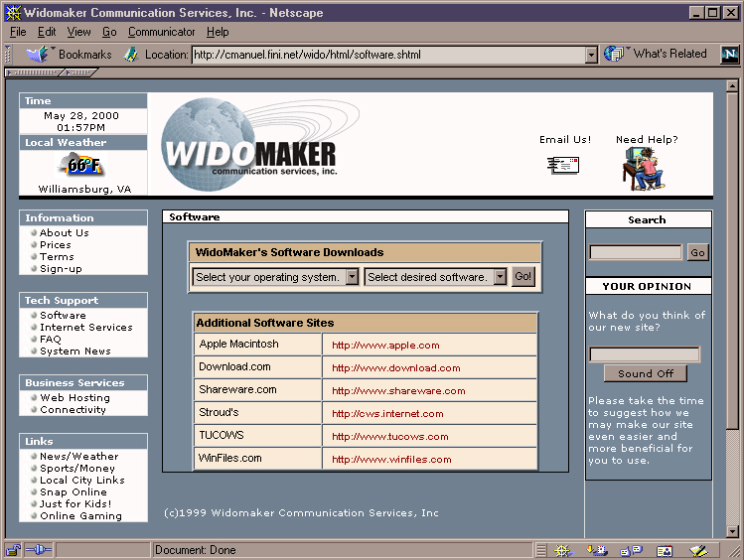The image size is (744, 560).
Task: Click the online/offline connection plug icon
Action: 39,550
